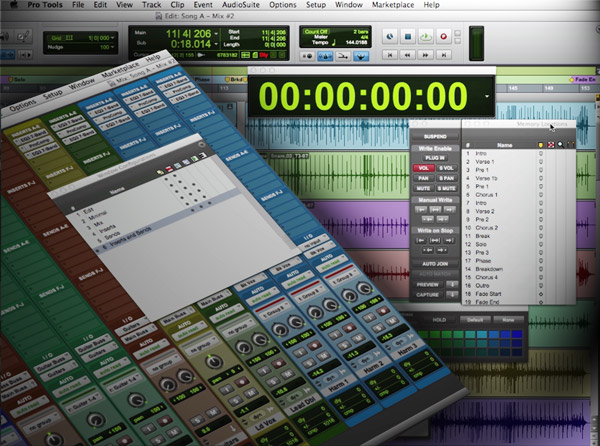Open dropdown arrow on Big Counter window
This screenshot has height=446, width=600.
(x=487, y=96)
